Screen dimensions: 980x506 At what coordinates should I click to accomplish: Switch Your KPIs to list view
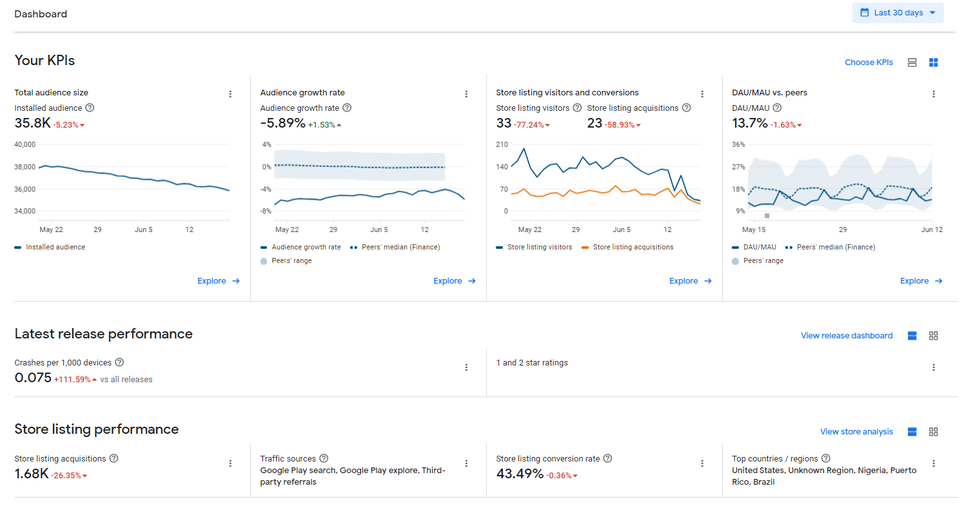tap(912, 63)
